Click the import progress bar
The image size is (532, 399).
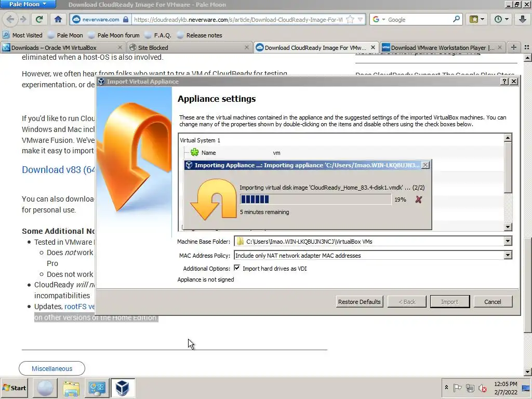[315, 199]
